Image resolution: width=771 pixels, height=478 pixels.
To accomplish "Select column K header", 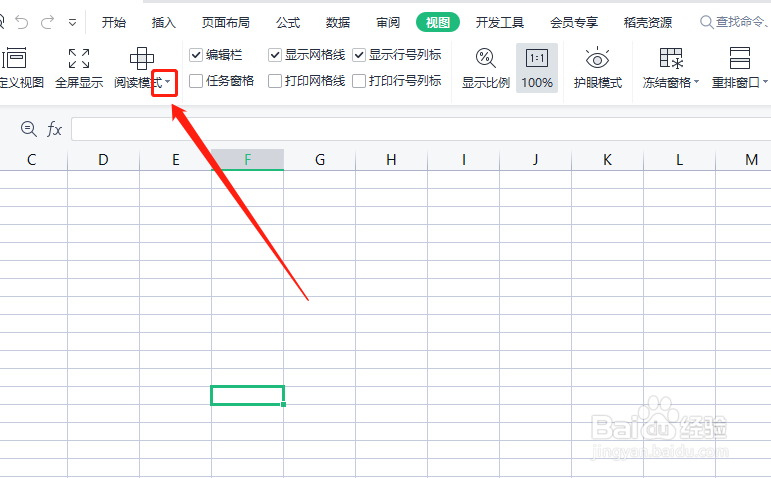I will [x=607, y=160].
